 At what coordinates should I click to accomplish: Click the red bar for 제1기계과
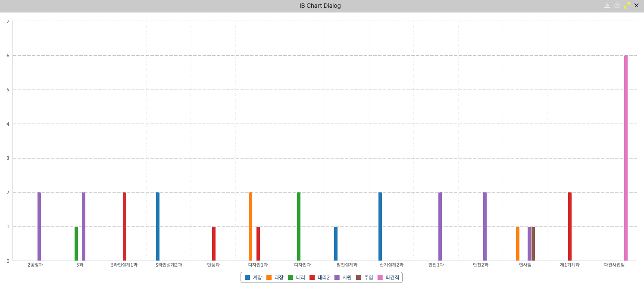[x=570, y=226]
